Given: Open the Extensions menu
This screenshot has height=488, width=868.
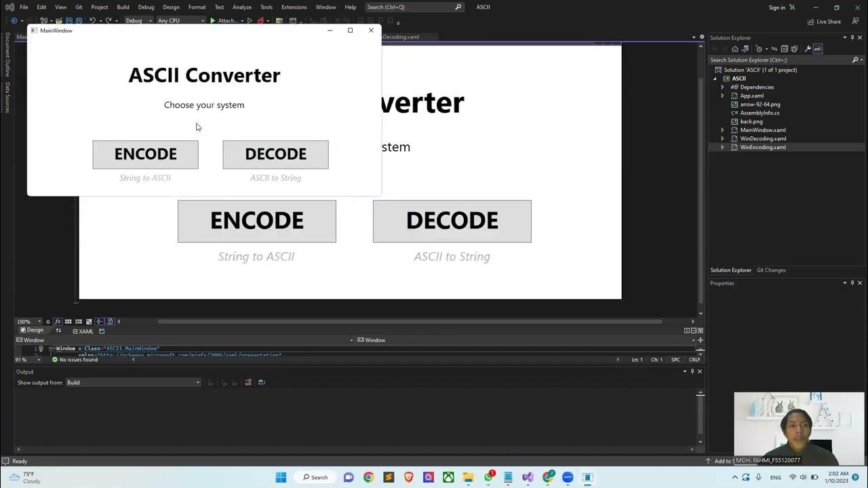Looking at the screenshot, I should point(294,7).
